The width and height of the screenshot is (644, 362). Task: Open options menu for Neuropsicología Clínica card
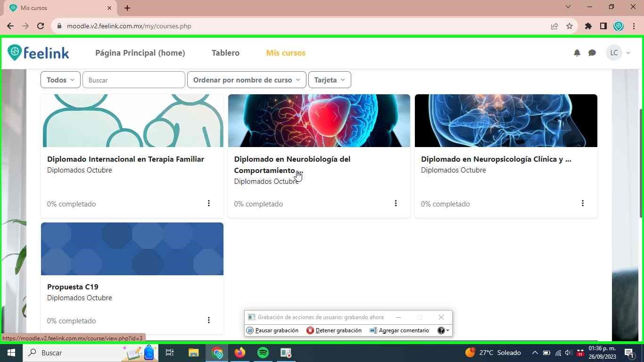click(583, 203)
